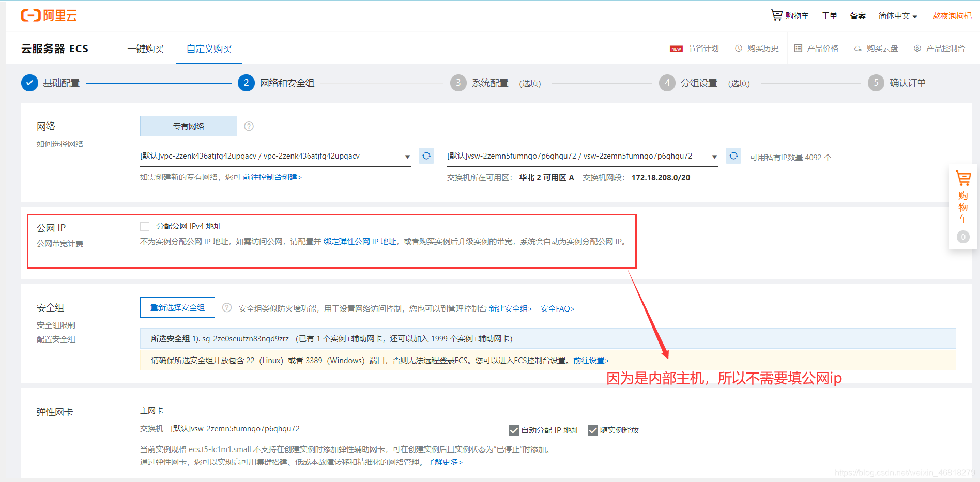Open the 公网带宽计费 link
Screen dimensions: 980x482
pyautogui.click(x=60, y=244)
